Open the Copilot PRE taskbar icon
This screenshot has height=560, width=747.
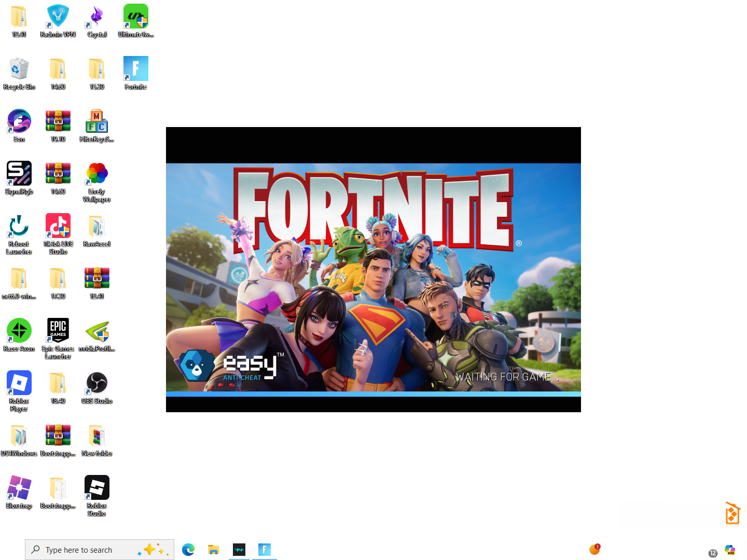click(x=730, y=550)
